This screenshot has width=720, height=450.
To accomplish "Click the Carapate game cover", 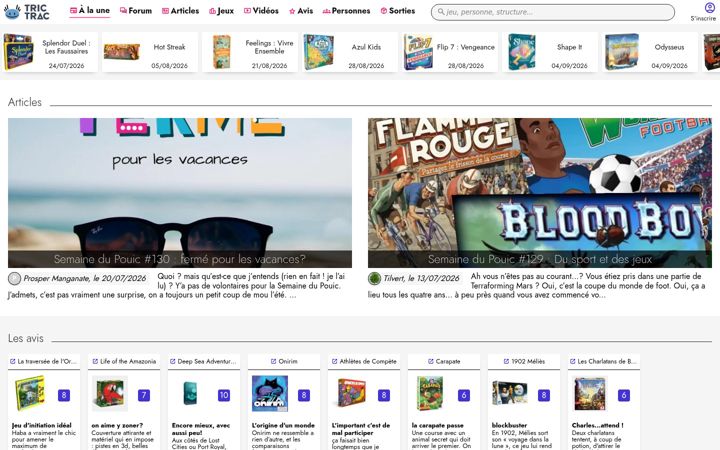I will coord(430,394).
